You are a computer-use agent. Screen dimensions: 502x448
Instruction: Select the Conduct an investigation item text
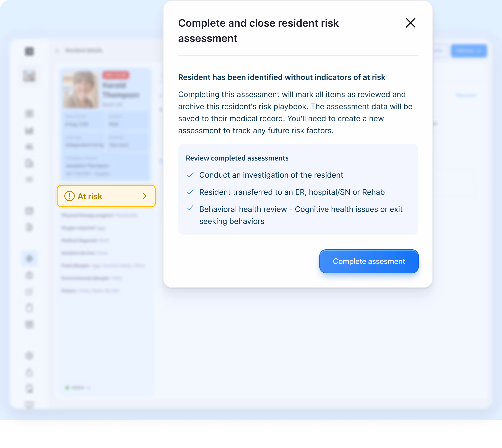tap(271, 175)
